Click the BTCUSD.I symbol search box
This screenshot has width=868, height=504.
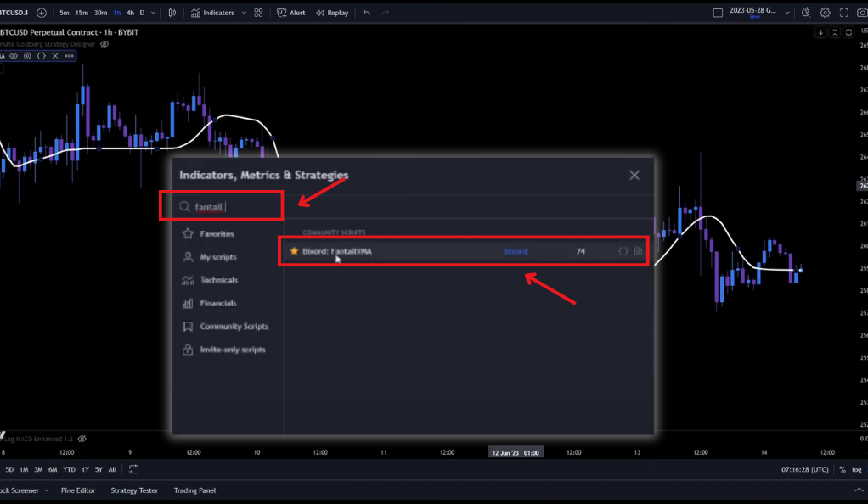(15, 13)
